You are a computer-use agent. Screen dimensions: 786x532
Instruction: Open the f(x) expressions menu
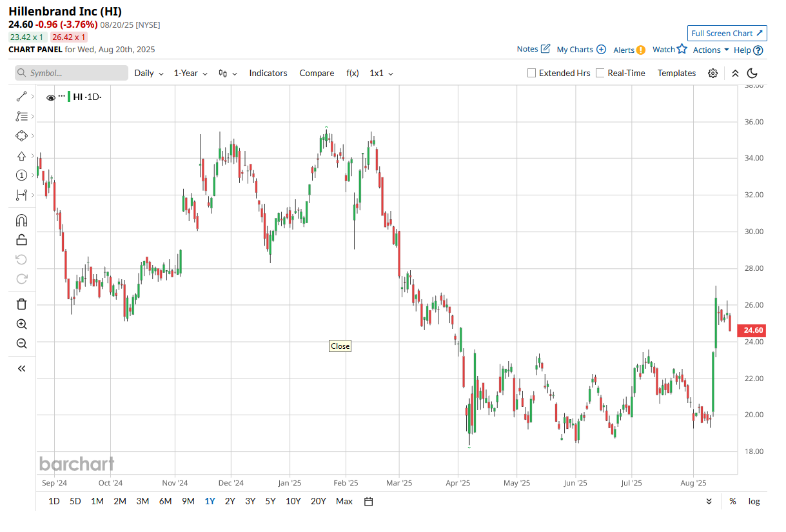point(353,74)
